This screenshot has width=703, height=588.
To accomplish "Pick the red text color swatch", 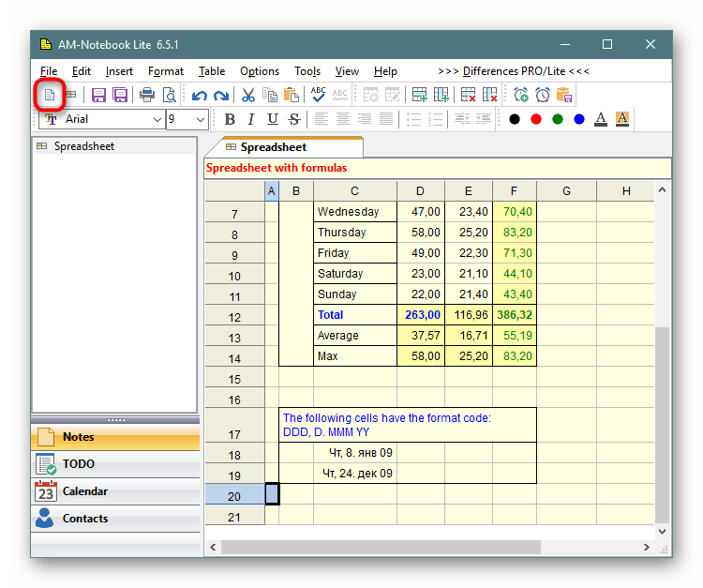I will (536, 119).
